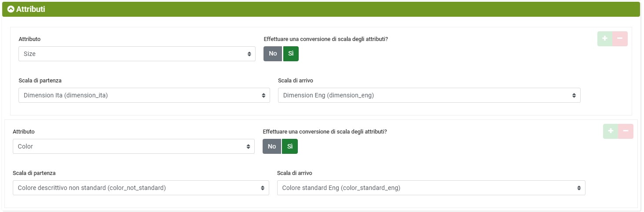
Task: Click Scala di arrivo label above Dimension Eng
Action: 296,80
